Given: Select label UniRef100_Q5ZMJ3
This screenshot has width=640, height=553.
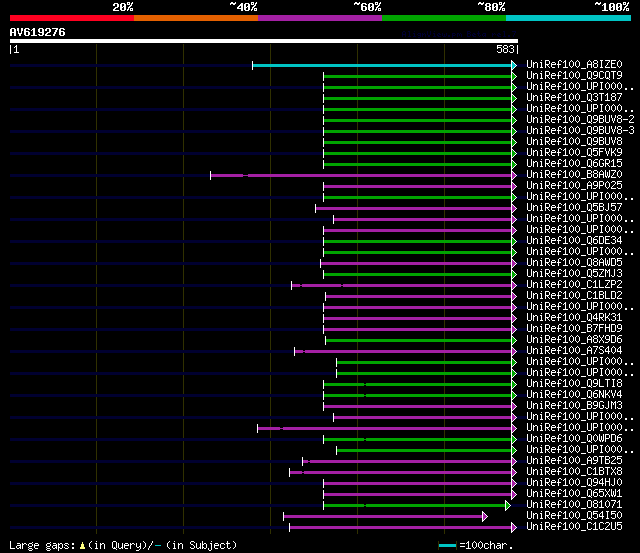Looking at the screenshot, I should point(574,274).
